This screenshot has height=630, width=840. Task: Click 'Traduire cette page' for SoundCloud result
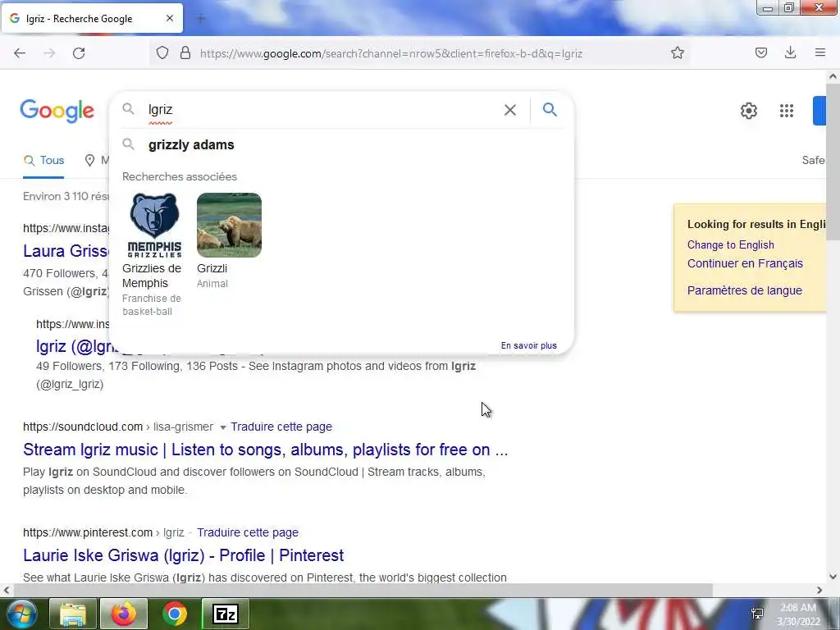(x=281, y=427)
